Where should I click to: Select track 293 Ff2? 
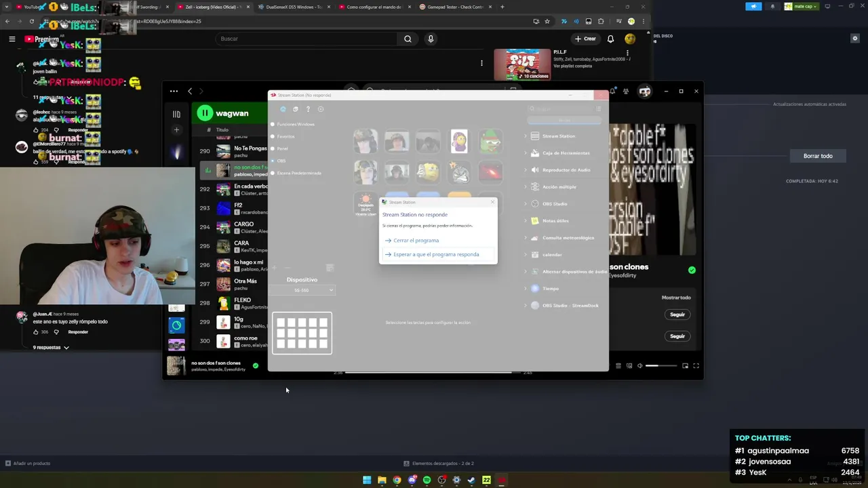click(233, 208)
